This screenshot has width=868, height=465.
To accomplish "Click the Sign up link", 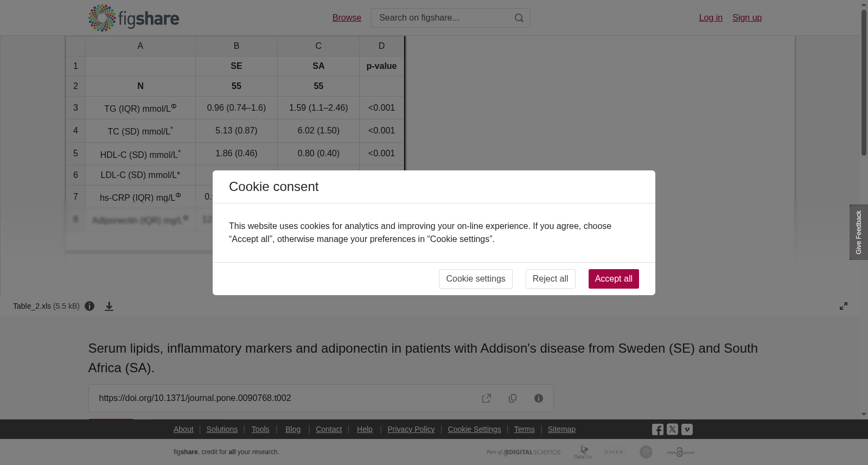I will (747, 18).
